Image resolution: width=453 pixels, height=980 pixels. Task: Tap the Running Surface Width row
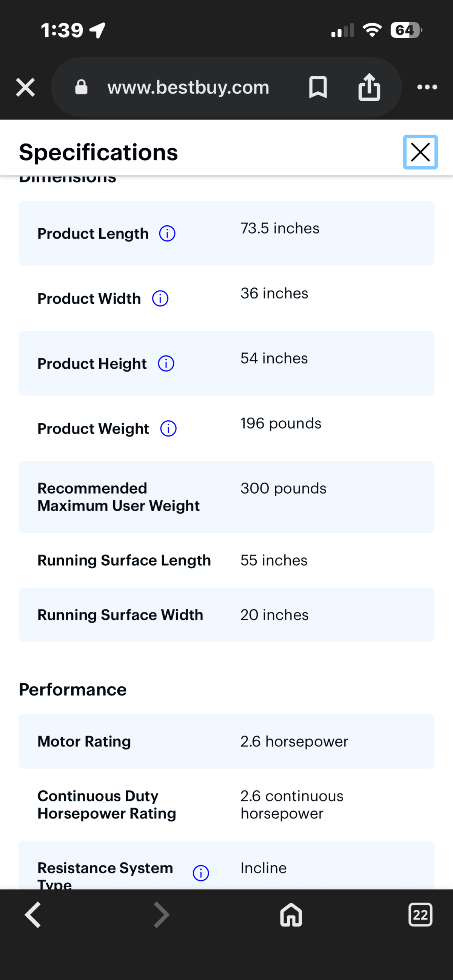(226, 615)
